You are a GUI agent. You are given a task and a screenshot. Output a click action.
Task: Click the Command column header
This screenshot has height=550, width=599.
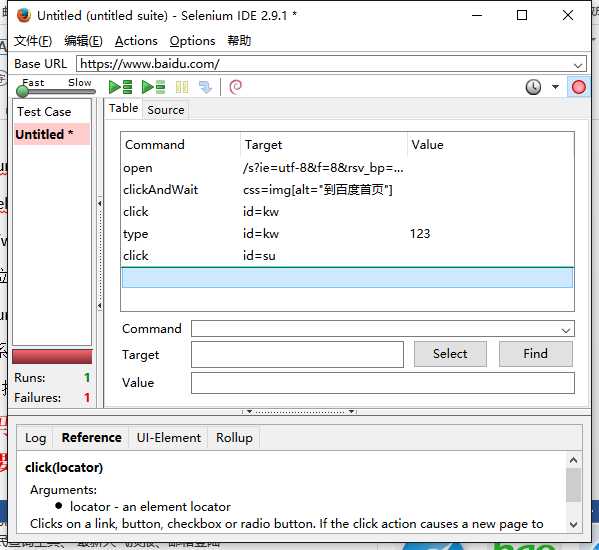(181, 145)
